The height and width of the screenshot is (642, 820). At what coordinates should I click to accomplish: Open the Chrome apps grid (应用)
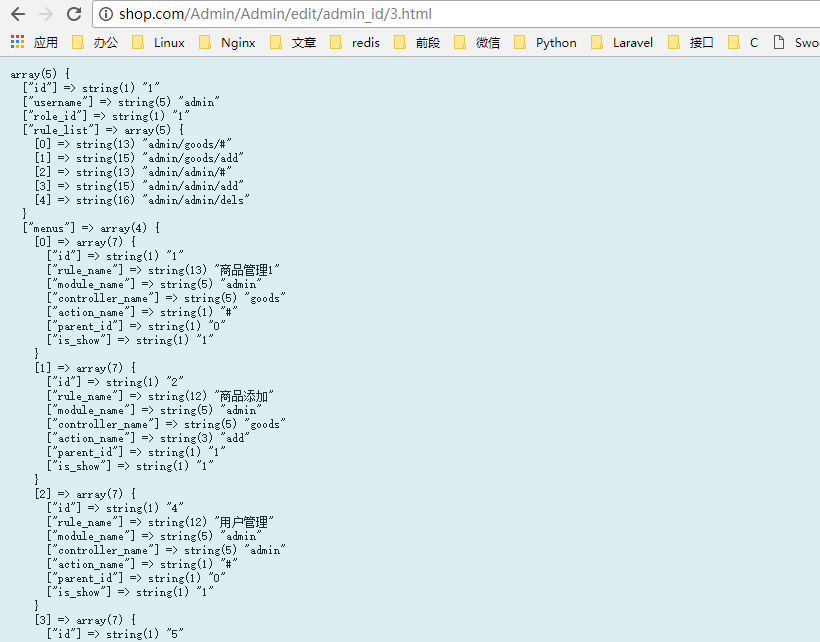[x=34, y=42]
